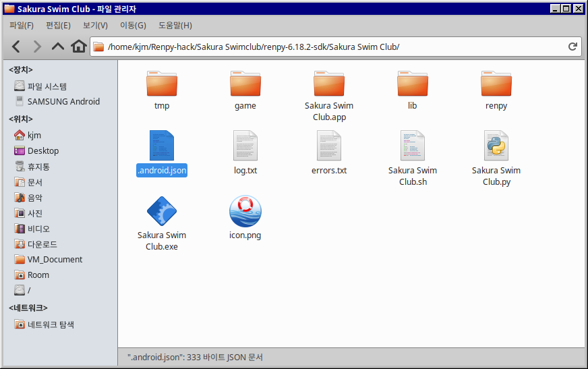Select the tmp folder icon
This screenshot has width=588, height=369.
point(162,83)
